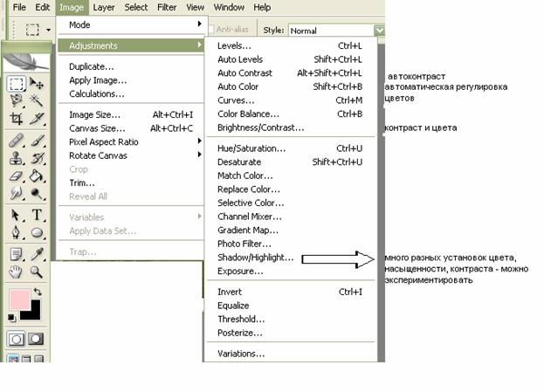Select the Paint Bucket tool

37,175
